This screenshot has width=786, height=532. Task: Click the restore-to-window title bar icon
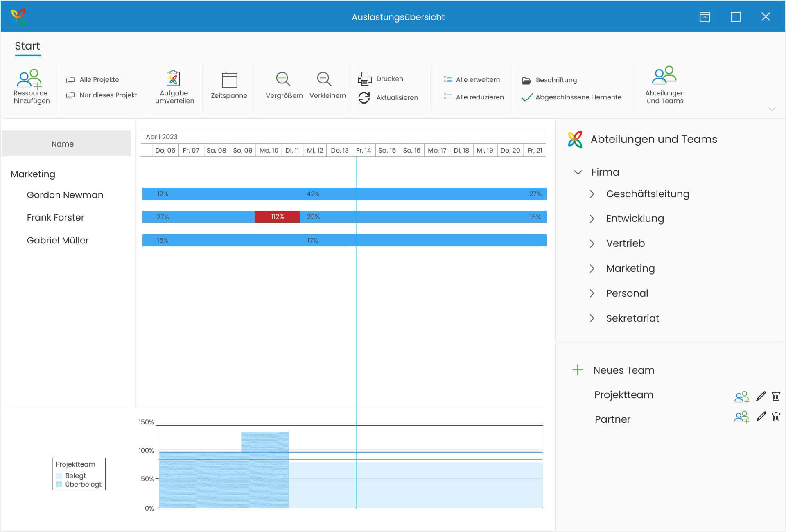click(x=705, y=17)
